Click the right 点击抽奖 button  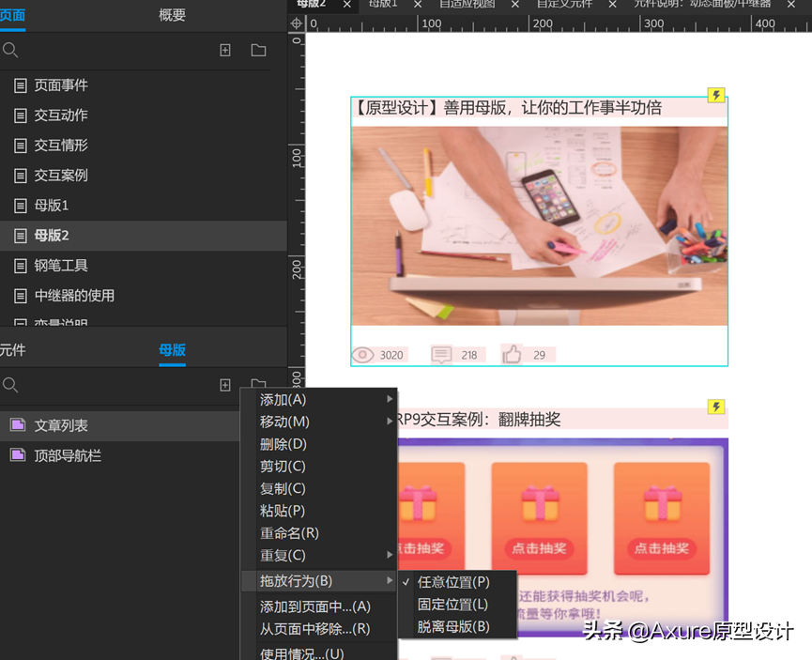pyautogui.click(x=661, y=548)
